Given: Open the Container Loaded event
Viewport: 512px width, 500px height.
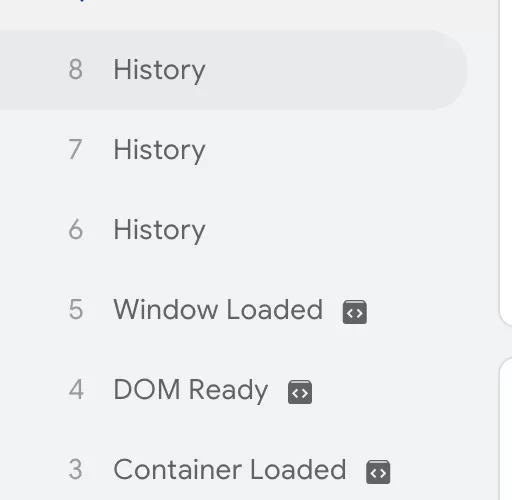Looking at the screenshot, I should click(x=230, y=469).
